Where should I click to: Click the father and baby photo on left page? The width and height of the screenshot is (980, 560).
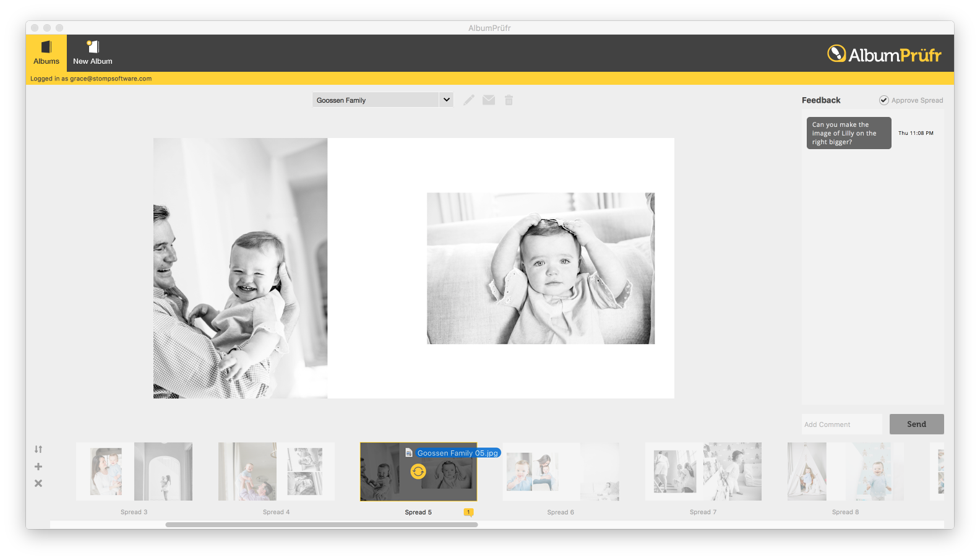pos(240,268)
